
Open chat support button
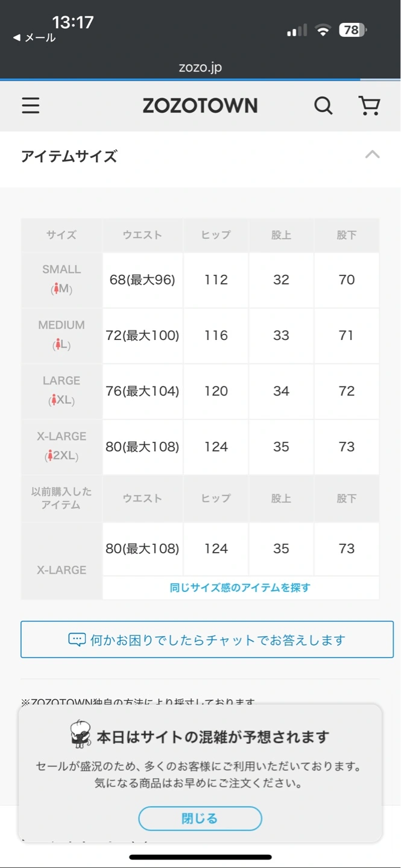tap(207, 640)
